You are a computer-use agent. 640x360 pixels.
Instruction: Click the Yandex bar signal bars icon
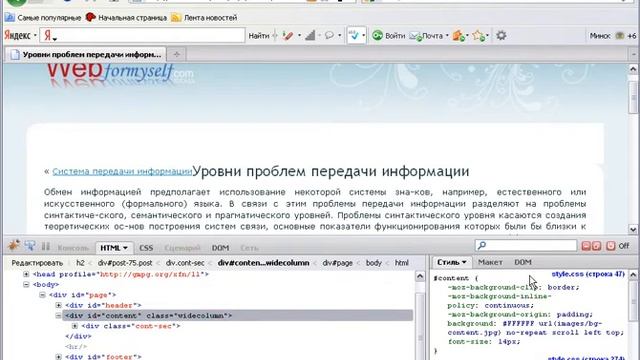point(310,36)
